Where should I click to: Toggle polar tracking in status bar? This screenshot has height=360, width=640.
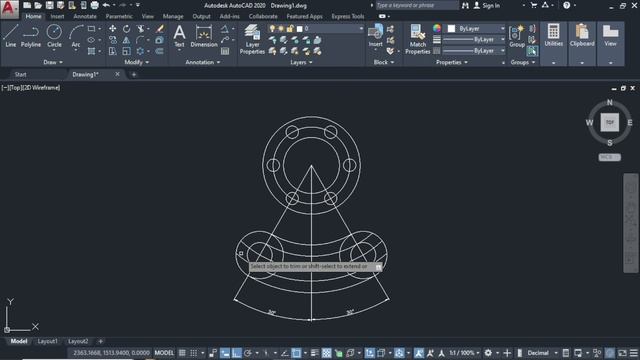[x=248, y=353]
